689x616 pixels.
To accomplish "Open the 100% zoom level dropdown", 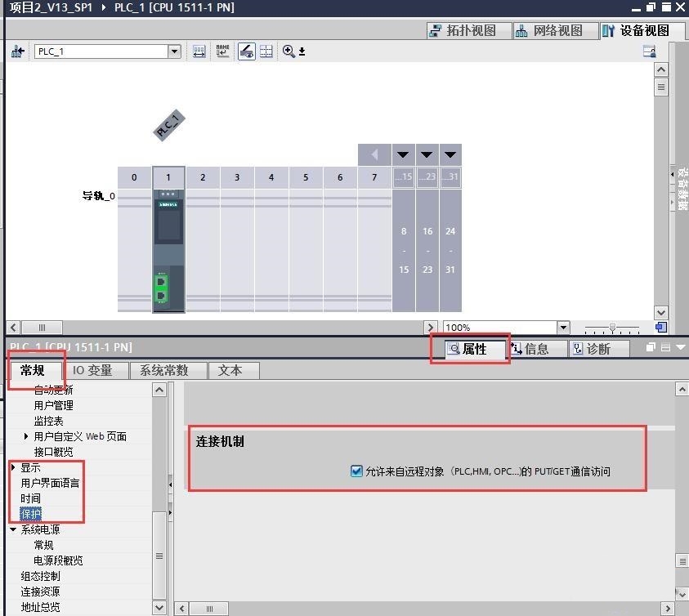I will 565,326.
